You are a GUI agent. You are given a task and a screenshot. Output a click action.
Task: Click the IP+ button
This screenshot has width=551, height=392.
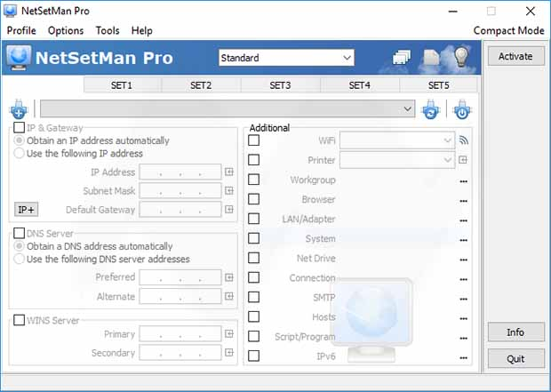[26, 210]
